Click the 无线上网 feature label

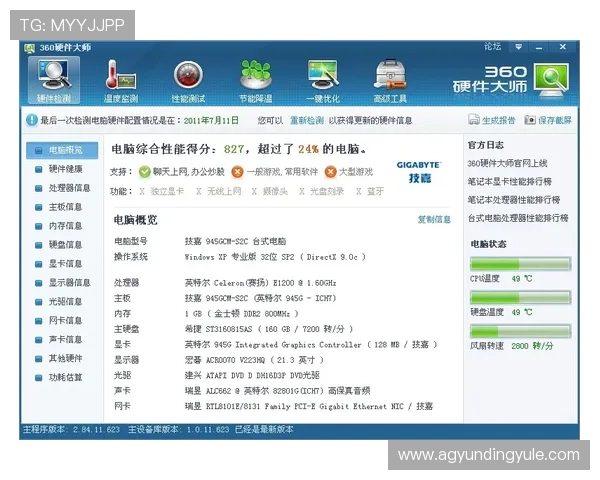(224, 191)
